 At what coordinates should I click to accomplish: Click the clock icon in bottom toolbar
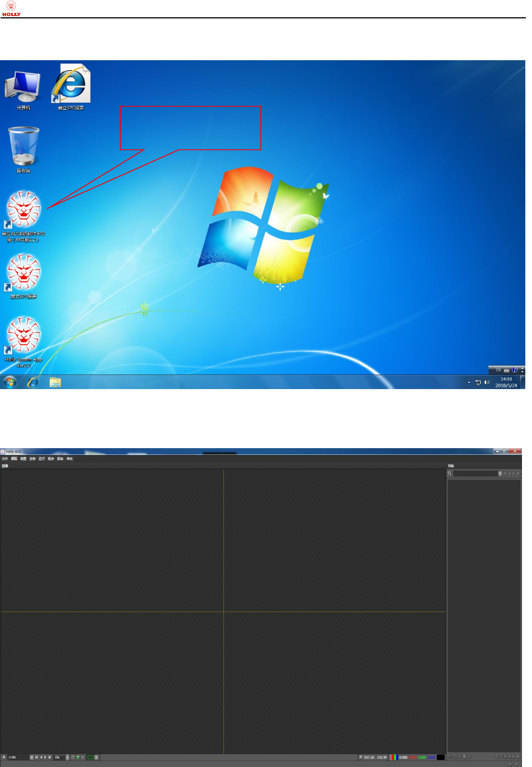73,757
